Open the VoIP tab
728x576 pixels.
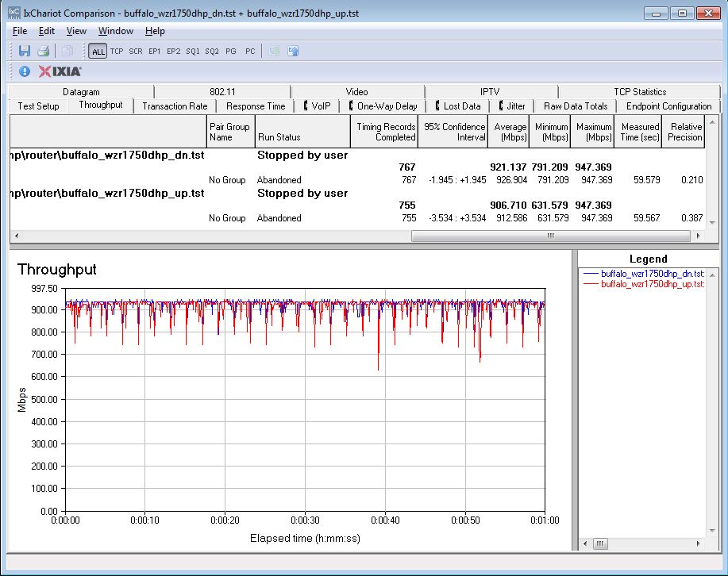[x=317, y=106]
